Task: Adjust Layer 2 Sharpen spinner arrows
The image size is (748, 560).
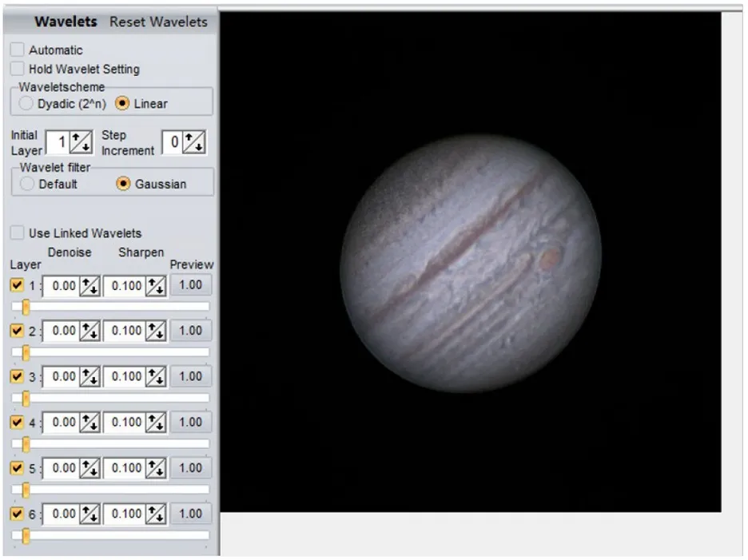Action: pyautogui.click(x=156, y=331)
